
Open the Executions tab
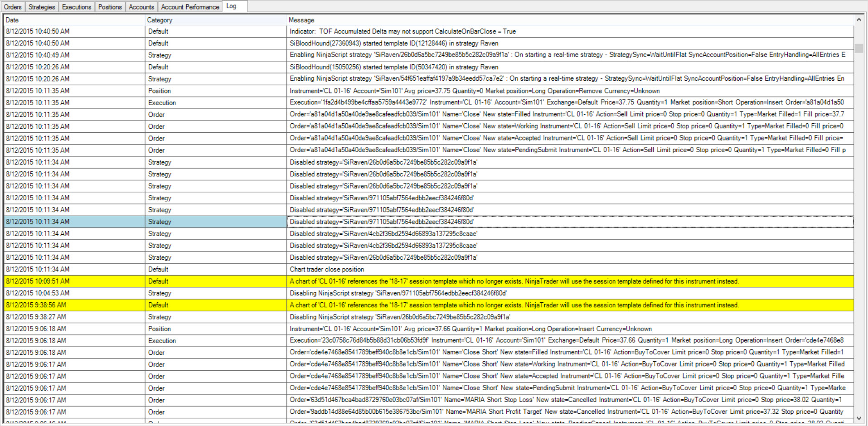click(x=77, y=7)
